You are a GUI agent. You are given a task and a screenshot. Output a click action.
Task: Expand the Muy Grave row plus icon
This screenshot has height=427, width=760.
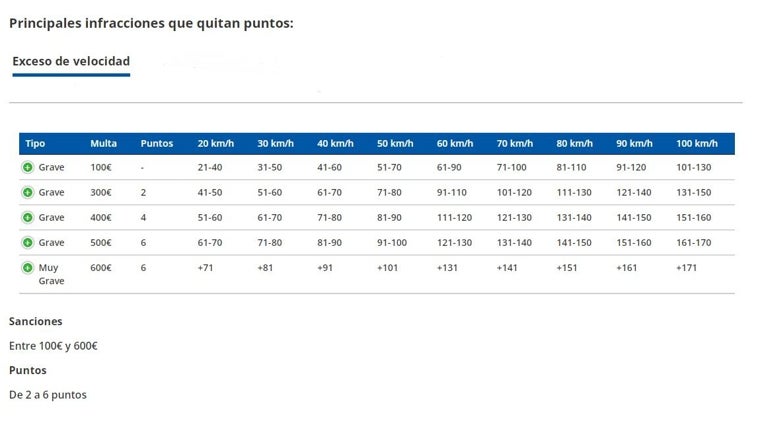28,268
